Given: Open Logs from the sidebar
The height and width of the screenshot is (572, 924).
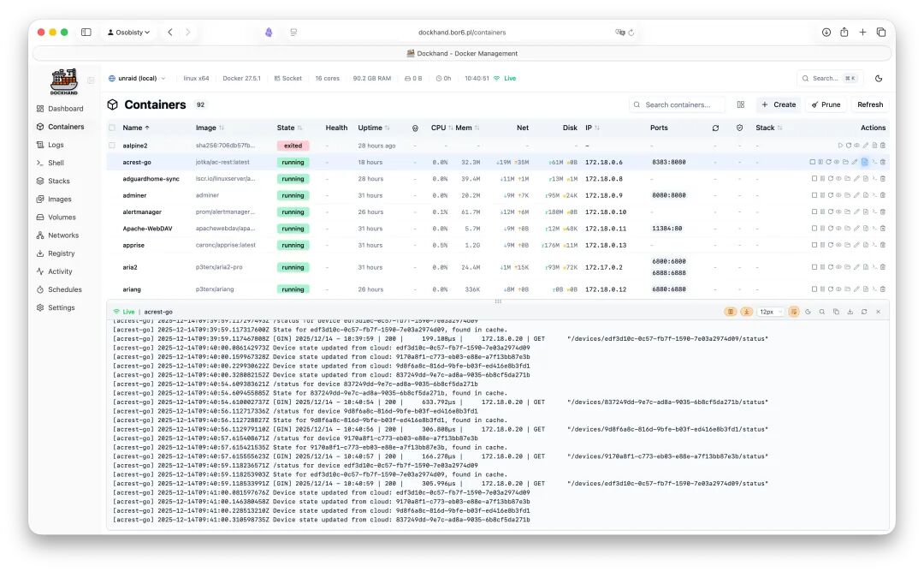Looking at the screenshot, I should pyautogui.click(x=50, y=145).
